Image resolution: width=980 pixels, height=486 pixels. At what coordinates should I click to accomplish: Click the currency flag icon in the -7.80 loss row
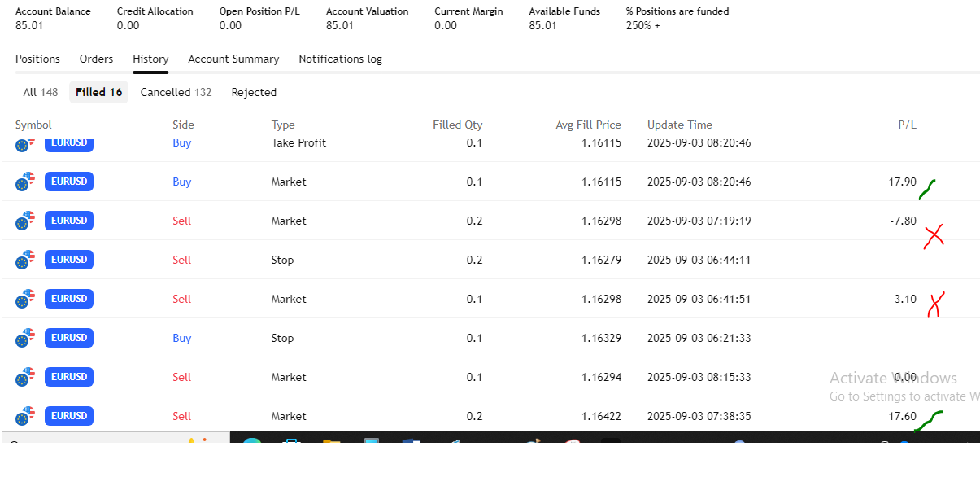pos(25,221)
